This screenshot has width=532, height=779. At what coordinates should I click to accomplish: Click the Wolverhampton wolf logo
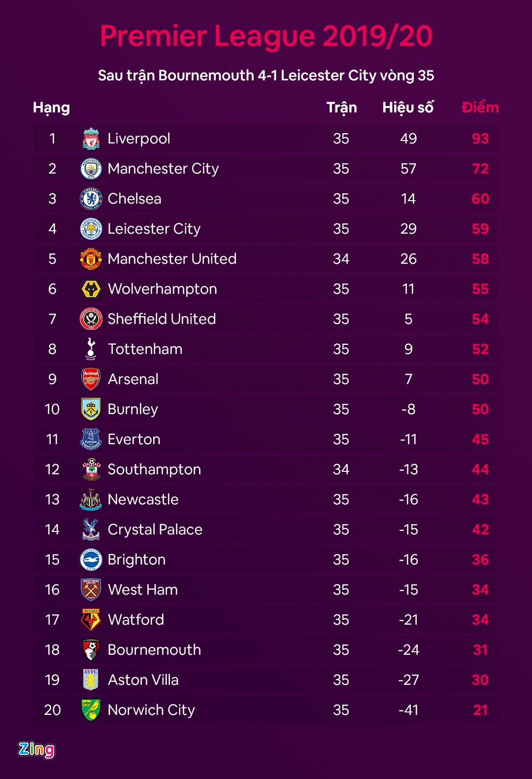click(91, 289)
